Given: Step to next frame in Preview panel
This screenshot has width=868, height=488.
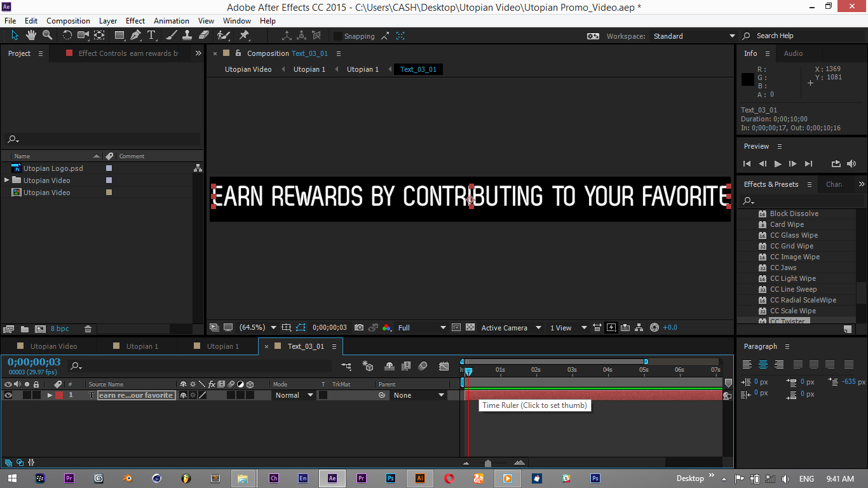Looking at the screenshot, I should pos(793,164).
